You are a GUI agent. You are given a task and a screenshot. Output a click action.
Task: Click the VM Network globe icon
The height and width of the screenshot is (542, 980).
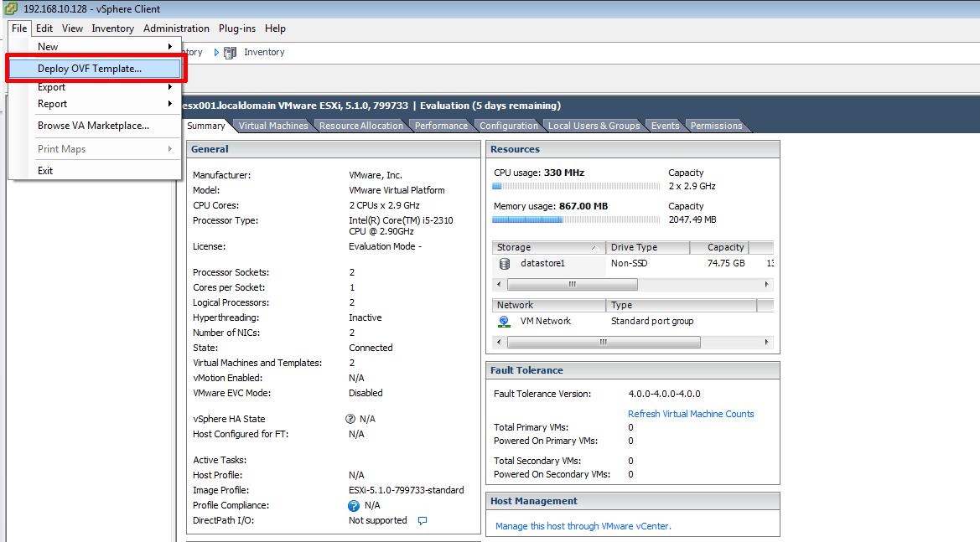tap(504, 322)
